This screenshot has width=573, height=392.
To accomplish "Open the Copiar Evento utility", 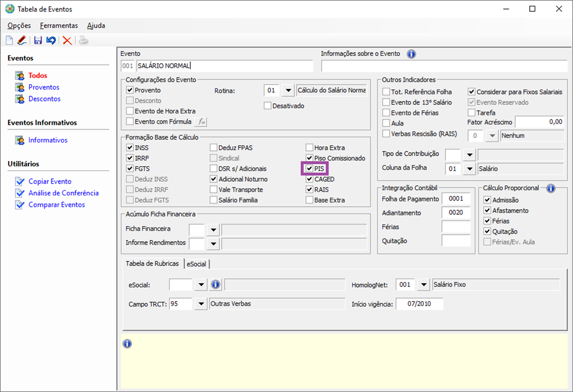I will click(x=50, y=181).
